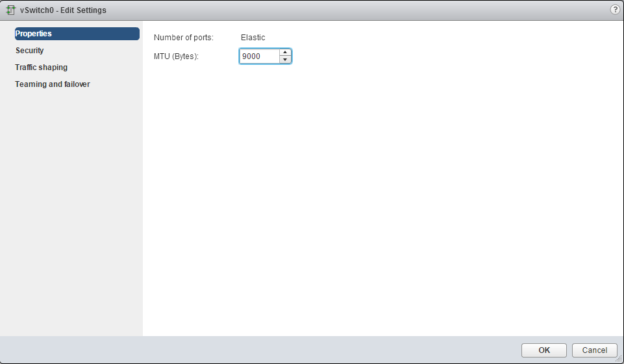Open the Traffic shaping section

(41, 67)
